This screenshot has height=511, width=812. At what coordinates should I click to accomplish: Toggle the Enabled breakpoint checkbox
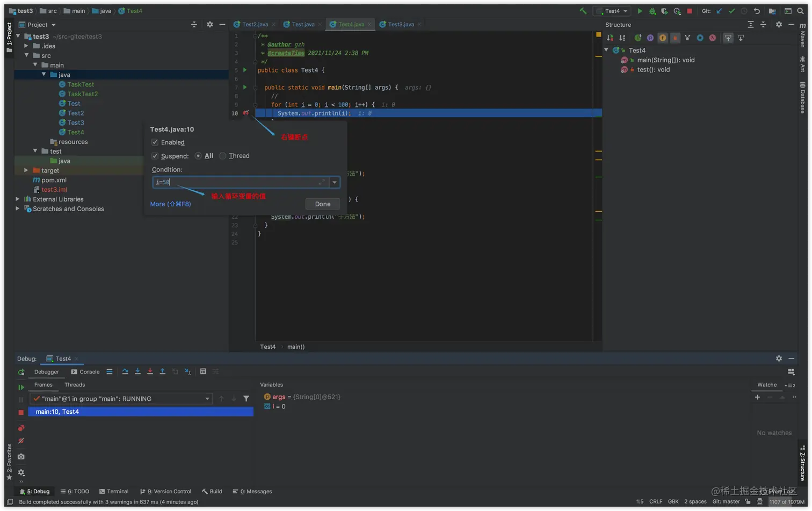point(155,142)
